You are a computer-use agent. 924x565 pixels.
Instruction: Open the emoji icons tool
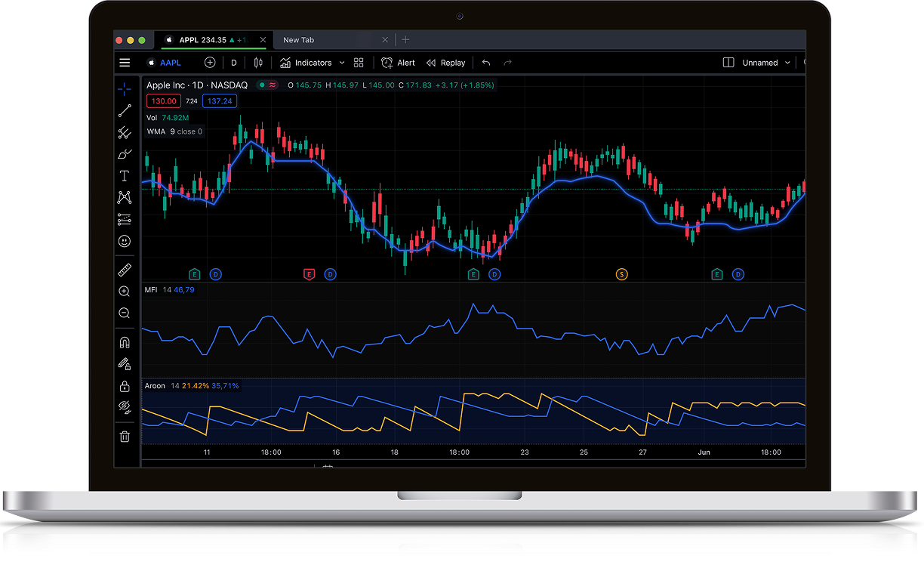(125, 241)
